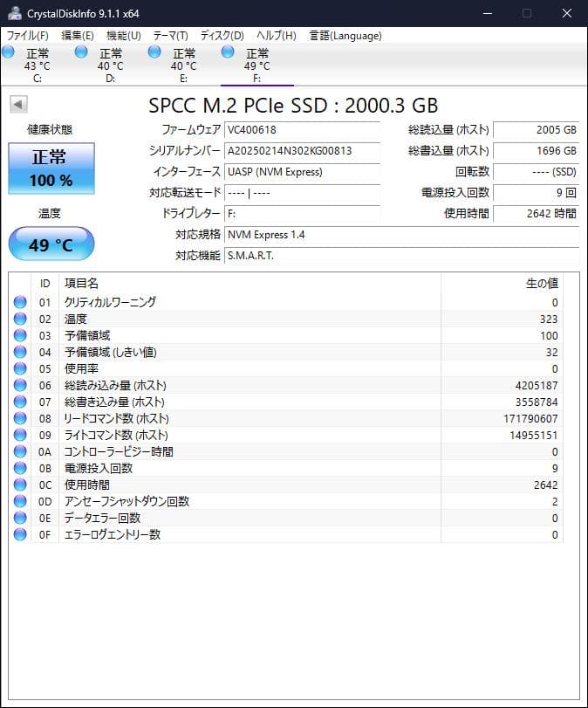Image resolution: width=588 pixels, height=708 pixels.
Task: Click status orb of 予備領域 (しきい値) row
Action: pos(20,352)
